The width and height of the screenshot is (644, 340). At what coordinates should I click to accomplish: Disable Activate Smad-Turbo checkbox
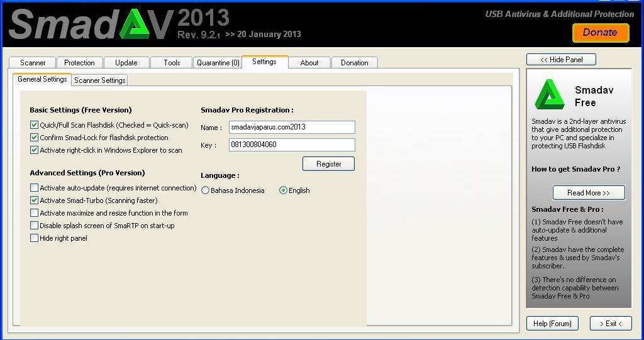click(34, 200)
